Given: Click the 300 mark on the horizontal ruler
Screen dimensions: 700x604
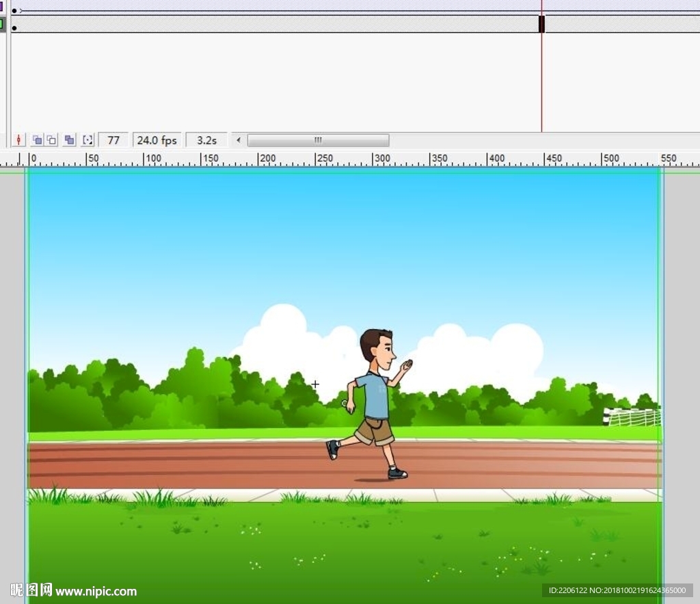Looking at the screenshot, I should [x=374, y=159].
